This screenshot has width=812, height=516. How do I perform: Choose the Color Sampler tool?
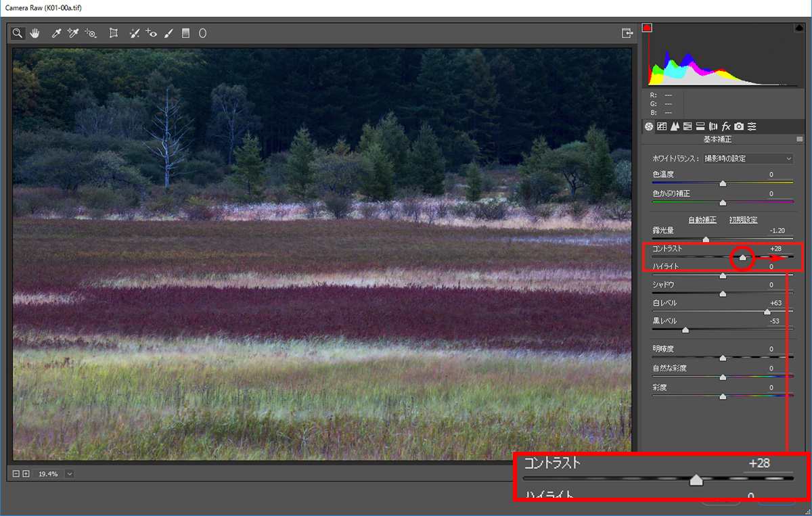point(73,32)
